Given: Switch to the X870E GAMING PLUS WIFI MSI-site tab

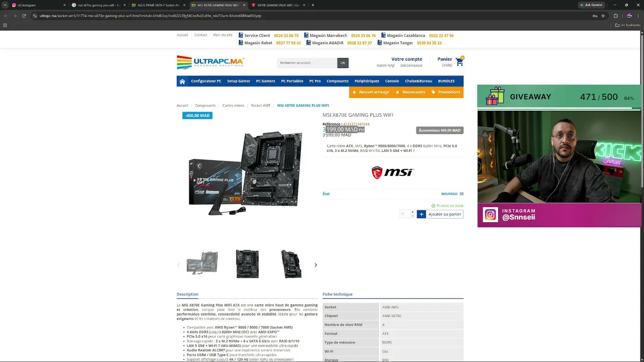Looking at the screenshot, I should click(x=278, y=5).
